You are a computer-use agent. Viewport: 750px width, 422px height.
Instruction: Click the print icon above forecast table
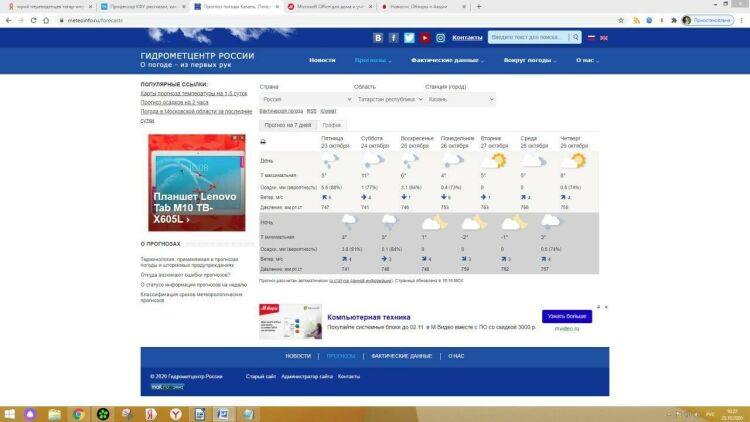tap(264, 142)
